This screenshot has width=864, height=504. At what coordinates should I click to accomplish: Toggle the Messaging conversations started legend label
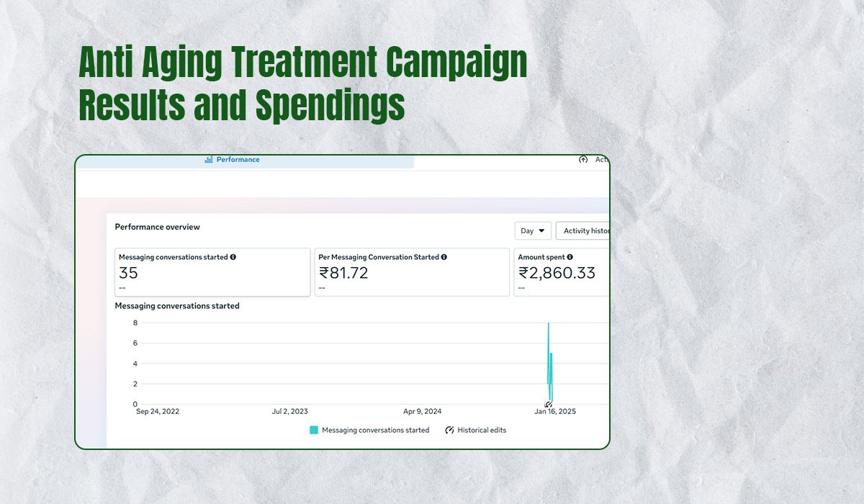375,430
